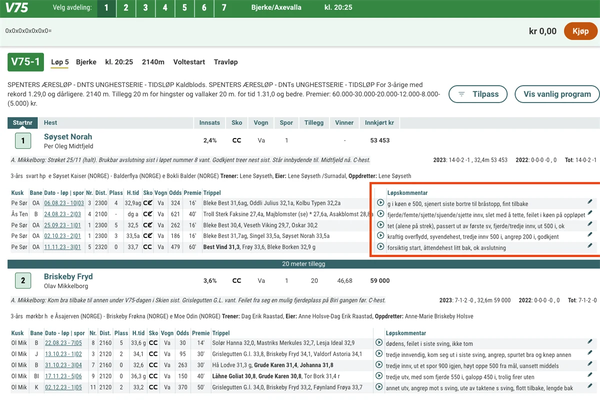
Task: Edit comment 'forsiktig start'
Action: [x=590, y=246]
